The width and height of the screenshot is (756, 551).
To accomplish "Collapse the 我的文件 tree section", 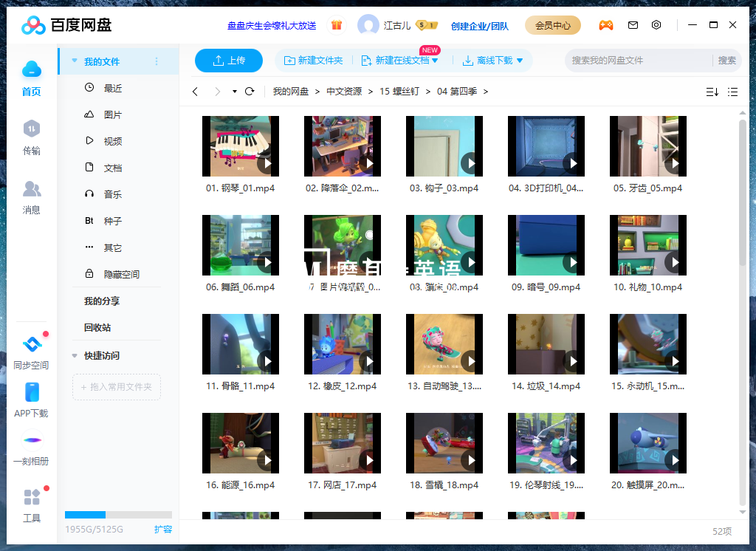I will click(x=75, y=61).
